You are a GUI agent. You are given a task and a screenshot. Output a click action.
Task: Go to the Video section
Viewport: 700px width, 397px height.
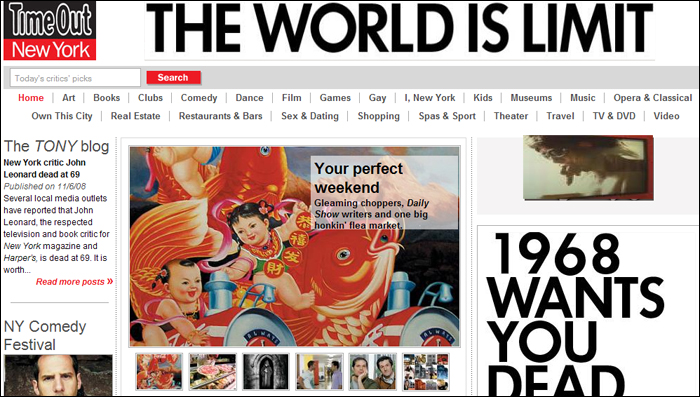coord(666,116)
